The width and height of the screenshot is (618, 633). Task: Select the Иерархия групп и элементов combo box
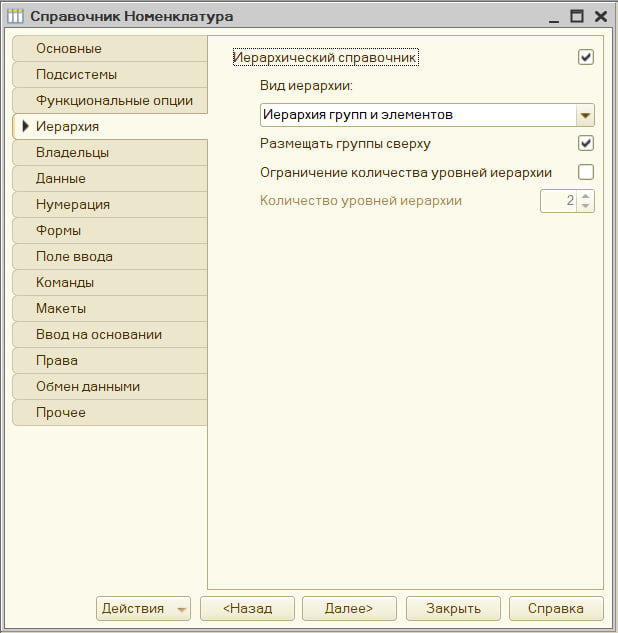point(427,115)
